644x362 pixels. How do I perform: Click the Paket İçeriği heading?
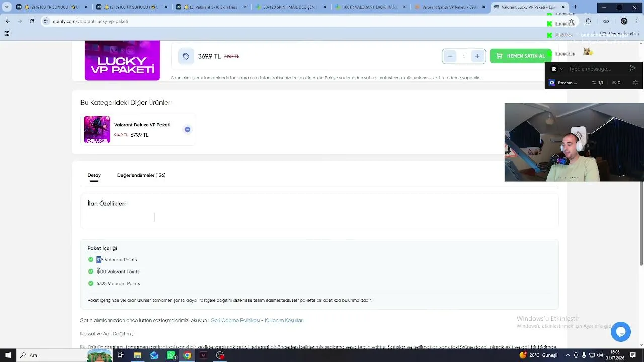(102, 248)
